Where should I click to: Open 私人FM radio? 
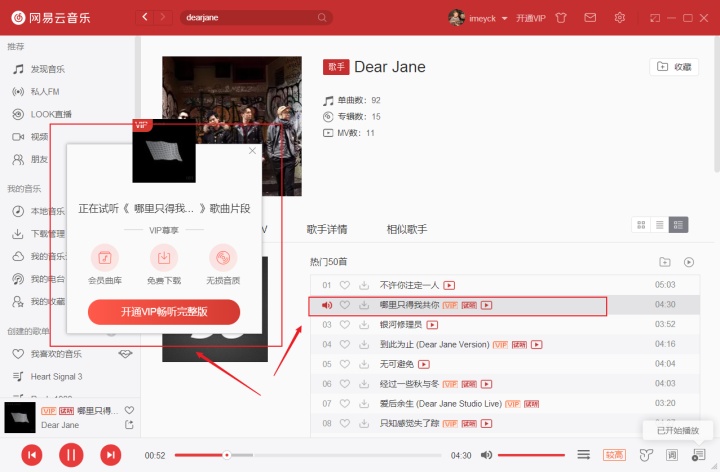(36, 92)
